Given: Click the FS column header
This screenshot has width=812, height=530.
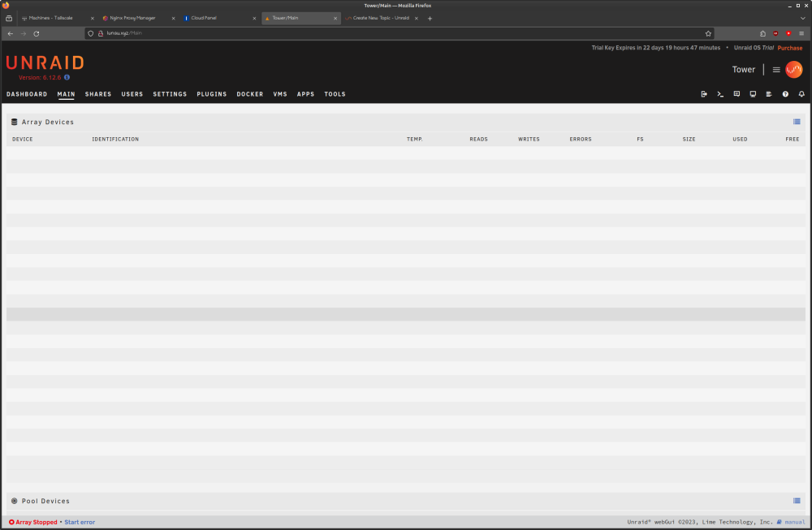Looking at the screenshot, I should 640,140.
